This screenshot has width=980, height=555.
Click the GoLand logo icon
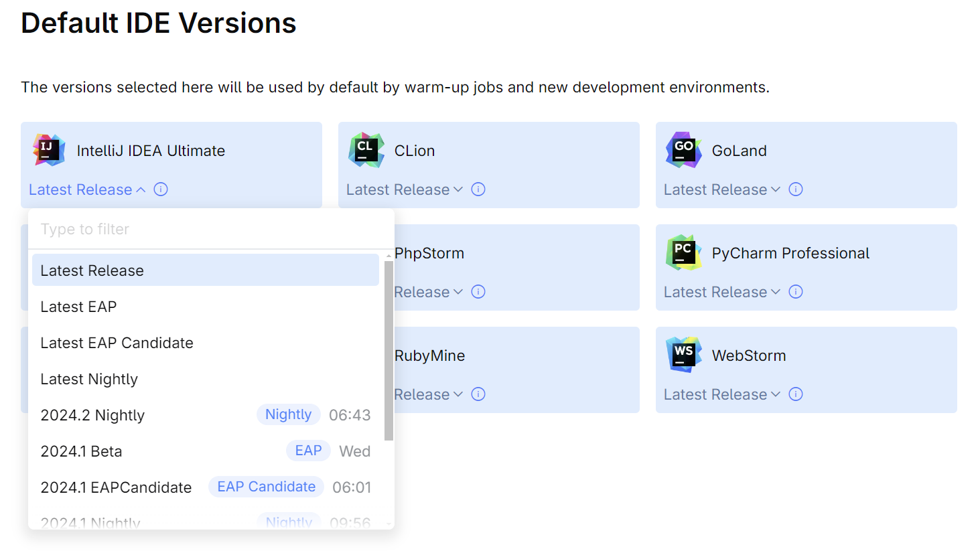pos(684,150)
